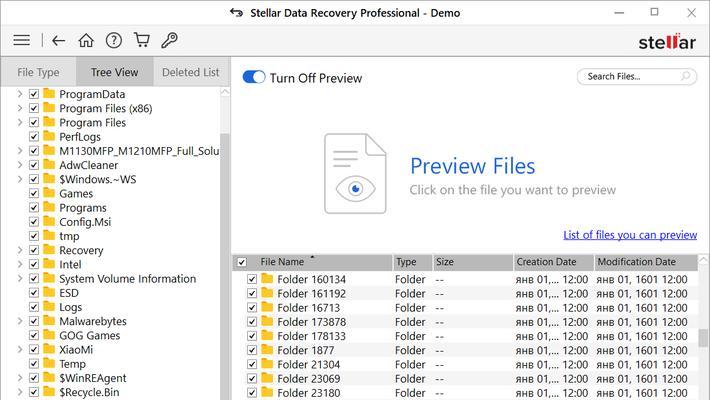
Task: Click the search magnifier icon
Action: [686, 76]
